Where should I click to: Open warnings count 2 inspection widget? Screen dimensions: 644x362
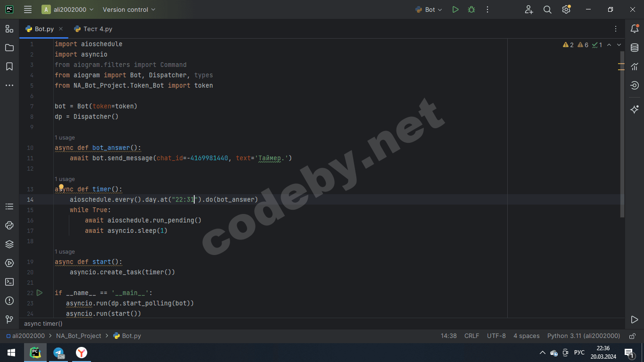coord(568,45)
